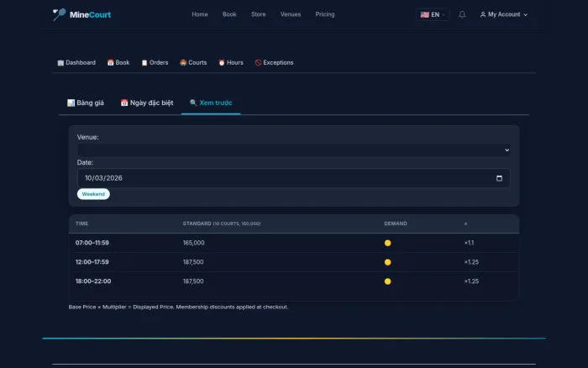Expand the My Account menu

(x=504, y=14)
